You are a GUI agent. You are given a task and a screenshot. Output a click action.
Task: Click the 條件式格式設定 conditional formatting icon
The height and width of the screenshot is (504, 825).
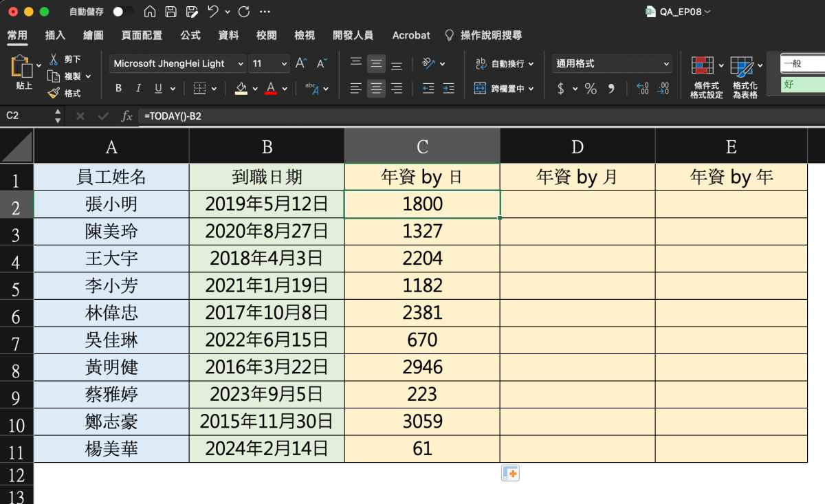point(703,67)
